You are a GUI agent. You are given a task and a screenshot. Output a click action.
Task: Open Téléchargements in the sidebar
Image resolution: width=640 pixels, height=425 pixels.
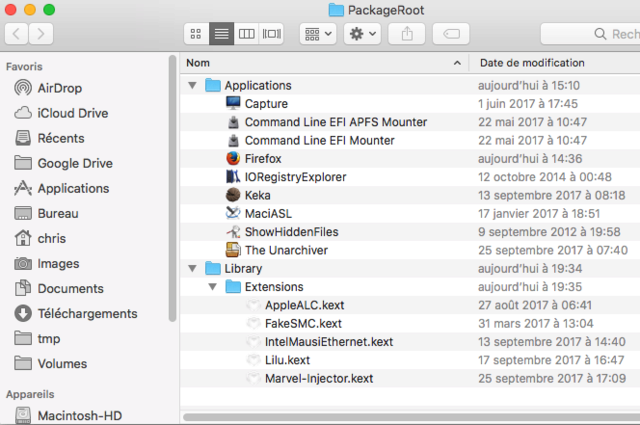tap(76, 314)
